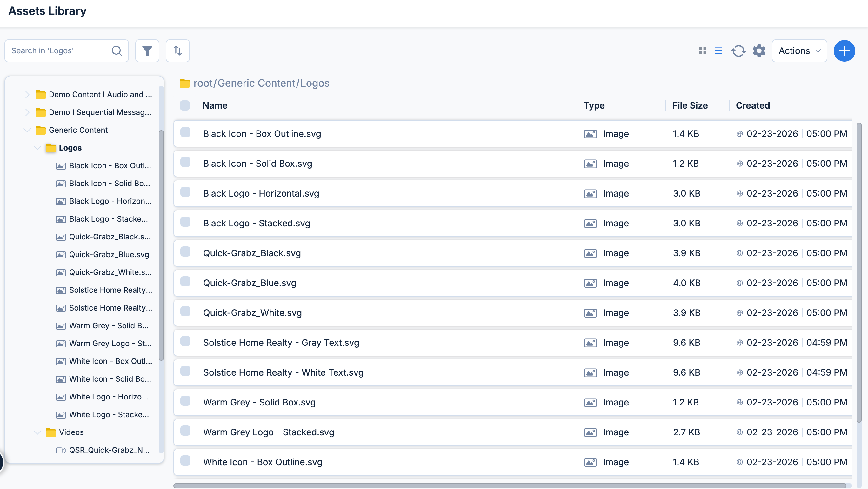Image resolution: width=868 pixels, height=489 pixels.
Task: Sort by the File Size column header
Action: [690, 105]
